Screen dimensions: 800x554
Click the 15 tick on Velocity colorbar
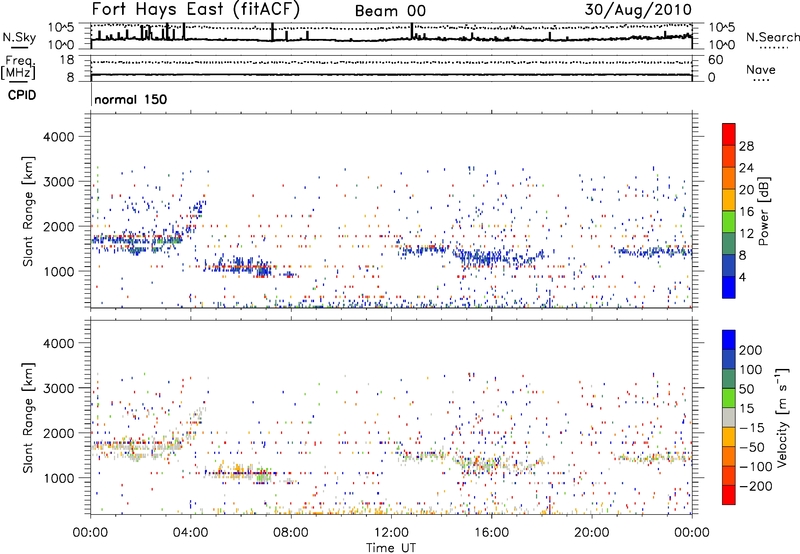(747, 409)
